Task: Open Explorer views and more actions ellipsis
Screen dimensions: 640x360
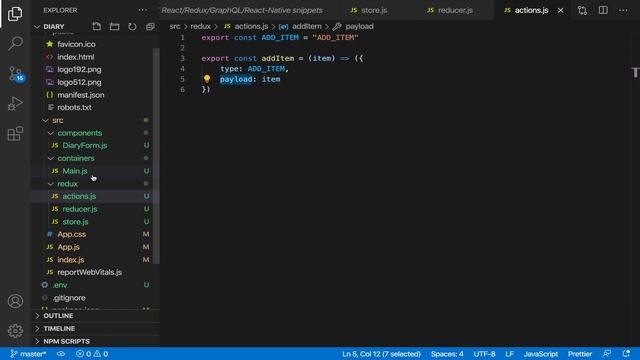Action: [143, 10]
